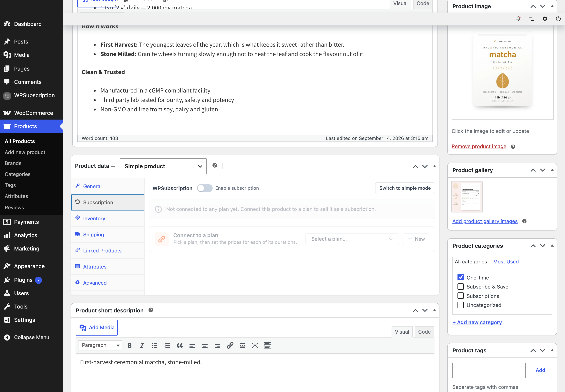The width and height of the screenshot is (565, 392).
Task: Check the Subscribe & Save category
Action: [x=460, y=287]
